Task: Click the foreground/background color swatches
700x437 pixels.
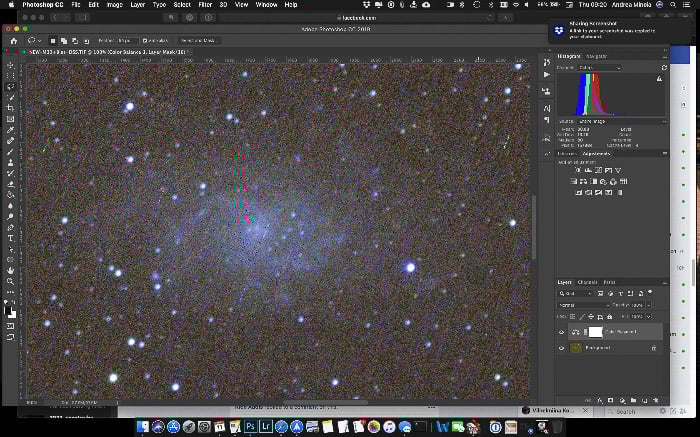Action: [10, 312]
